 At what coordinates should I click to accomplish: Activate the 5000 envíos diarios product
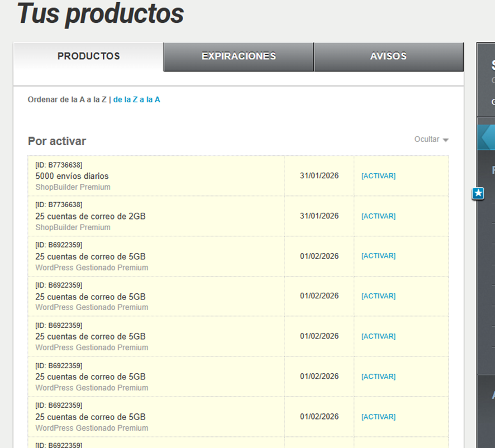tap(378, 176)
